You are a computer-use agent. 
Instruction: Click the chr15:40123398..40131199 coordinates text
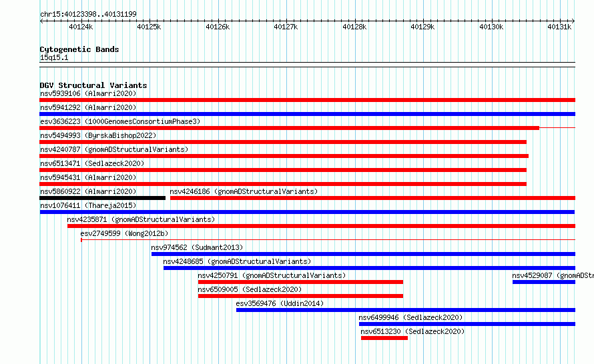point(88,14)
